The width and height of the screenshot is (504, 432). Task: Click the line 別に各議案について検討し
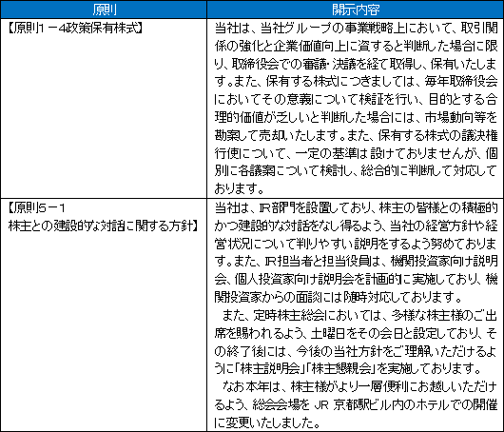tap(356, 171)
